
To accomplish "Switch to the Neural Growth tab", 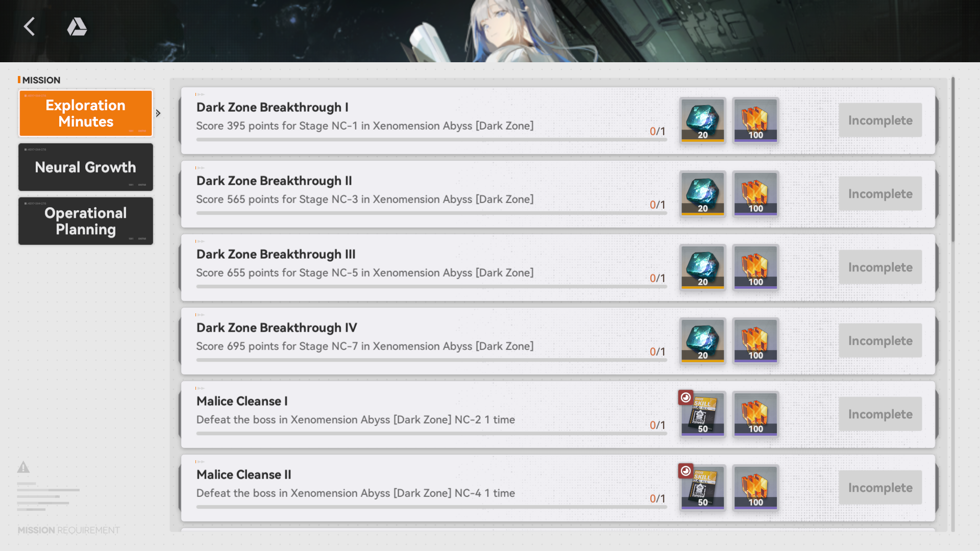I will pyautogui.click(x=86, y=167).
